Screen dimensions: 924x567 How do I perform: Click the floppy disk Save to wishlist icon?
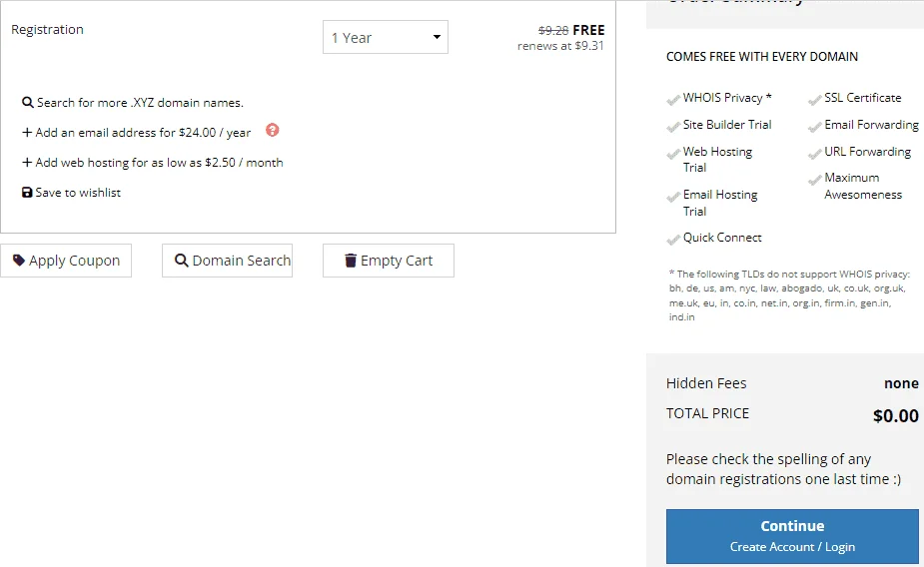point(27,193)
